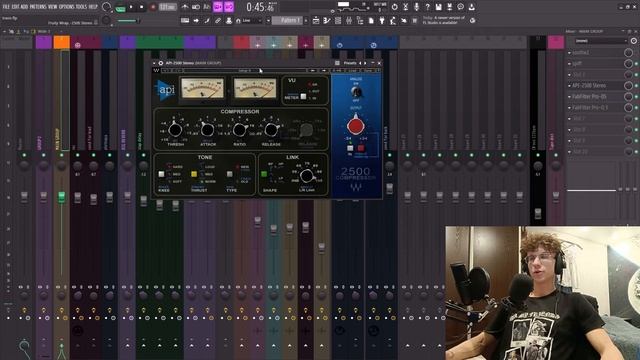Click the playlist icon in toolbar

pyautogui.click(x=316, y=20)
